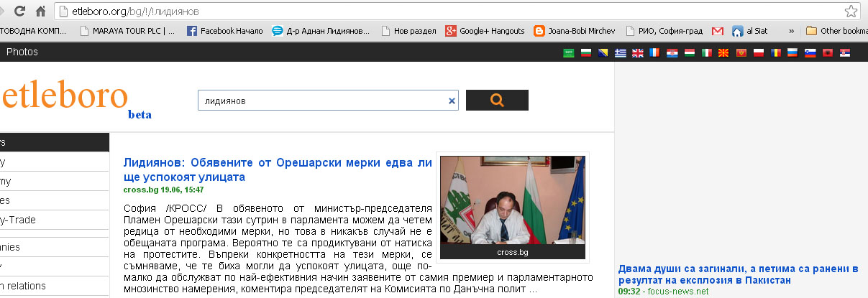Screen dimensions: 868x298
Task: Switch language with the Serbia flag
Action: pos(845,53)
